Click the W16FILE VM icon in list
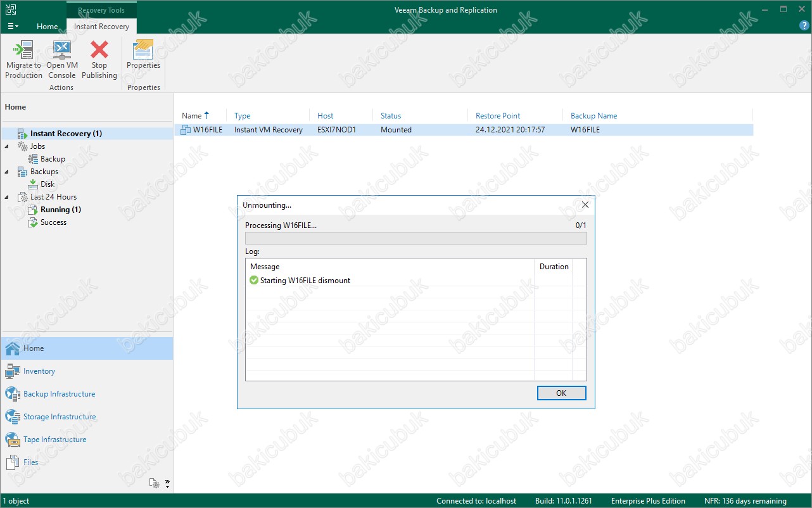Screen dimensions: 812x508 [186, 130]
